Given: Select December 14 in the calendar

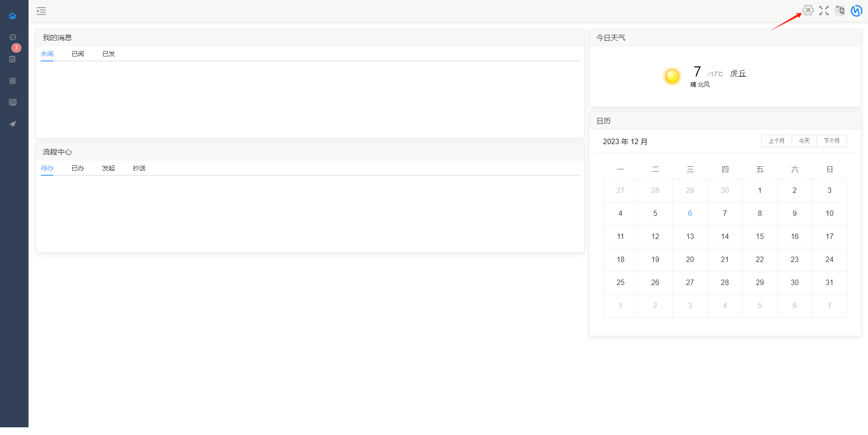Looking at the screenshot, I should click(725, 236).
